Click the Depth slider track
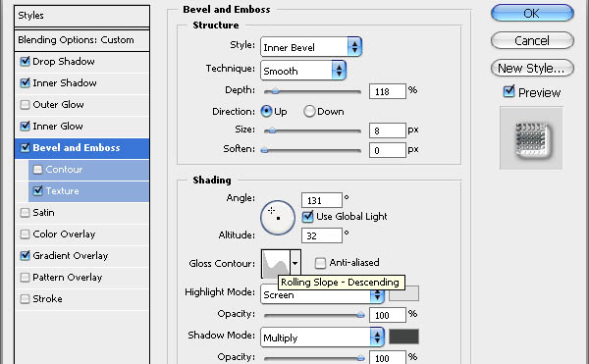 (312, 91)
